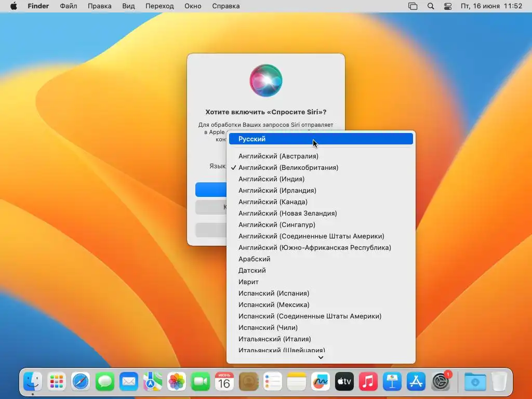The width and height of the screenshot is (532, 399).
Task: Choose Испанский (Испания)
Action: 321,293
